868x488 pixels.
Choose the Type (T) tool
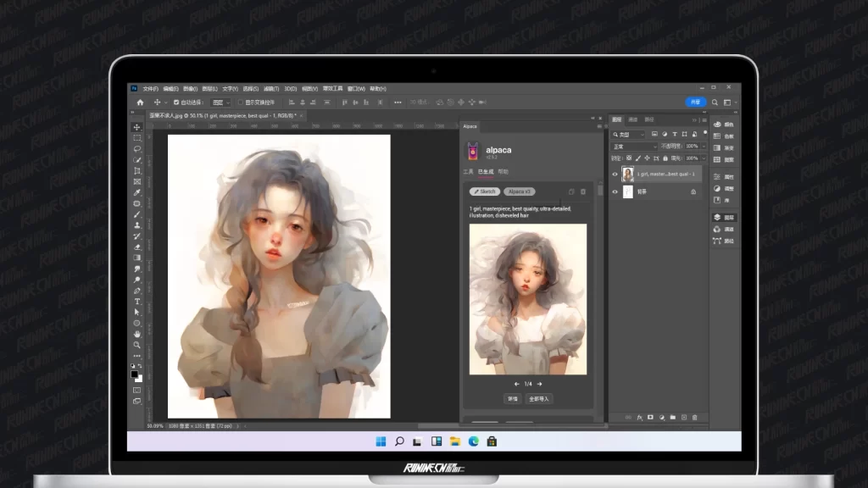136,301
